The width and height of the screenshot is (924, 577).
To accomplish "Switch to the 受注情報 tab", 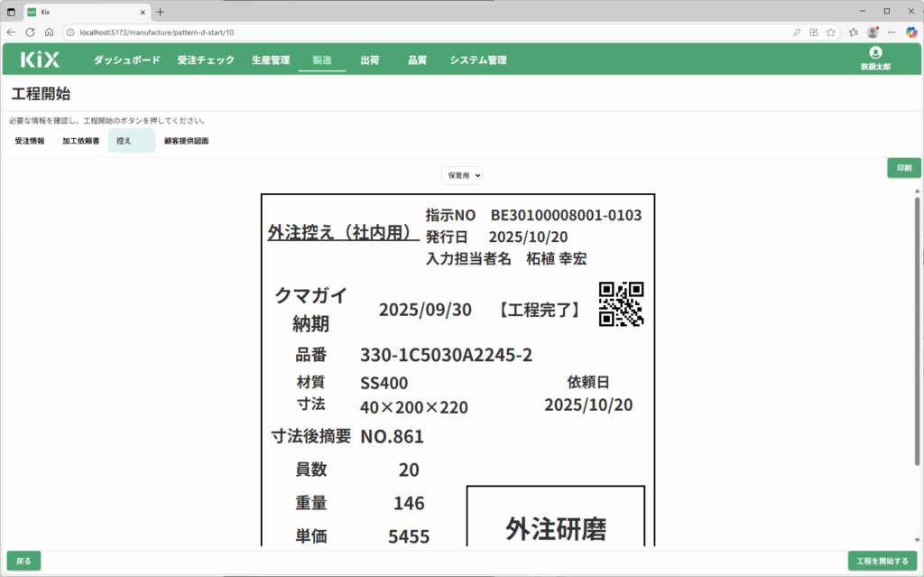I will tap(30, 141).
